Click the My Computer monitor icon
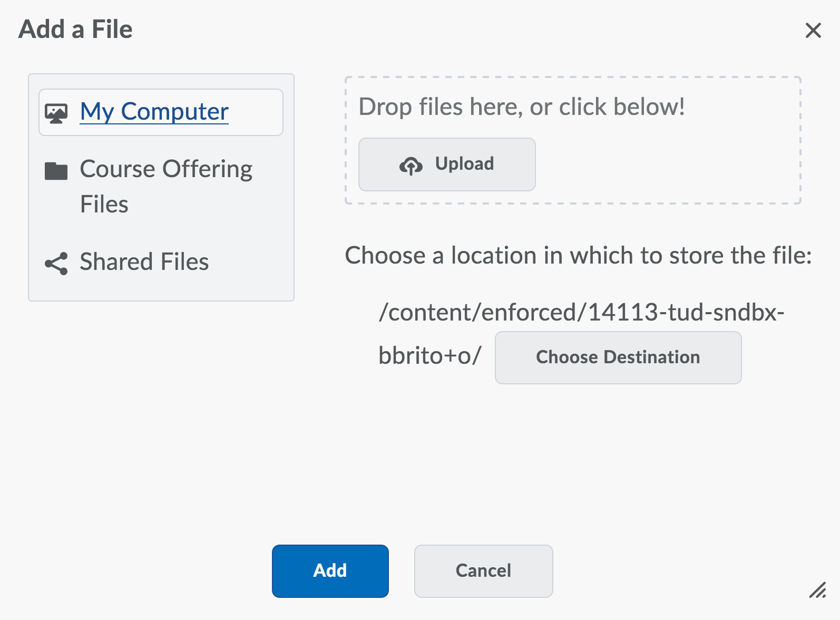840x620 pixels. 56,113
